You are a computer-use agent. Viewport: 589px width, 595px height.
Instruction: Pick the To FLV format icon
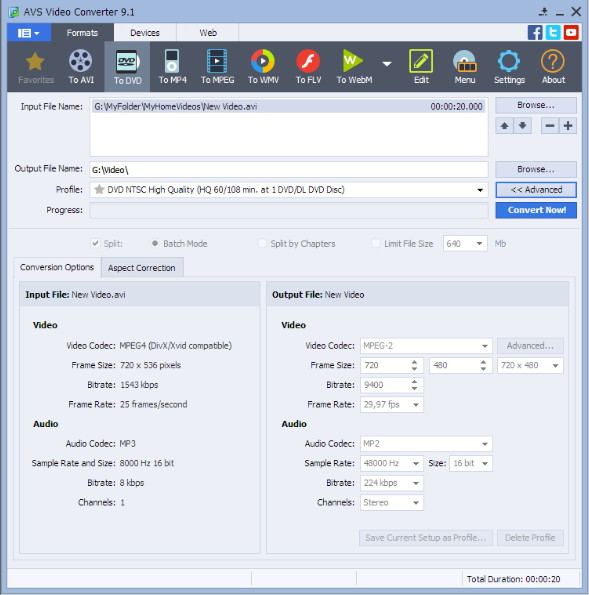click(x=308, y=67)
